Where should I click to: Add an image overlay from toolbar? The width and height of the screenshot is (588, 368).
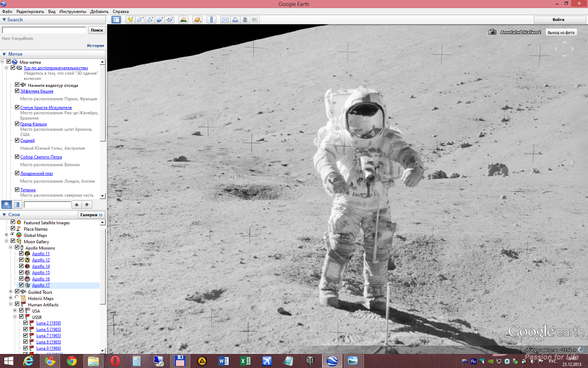160,20
